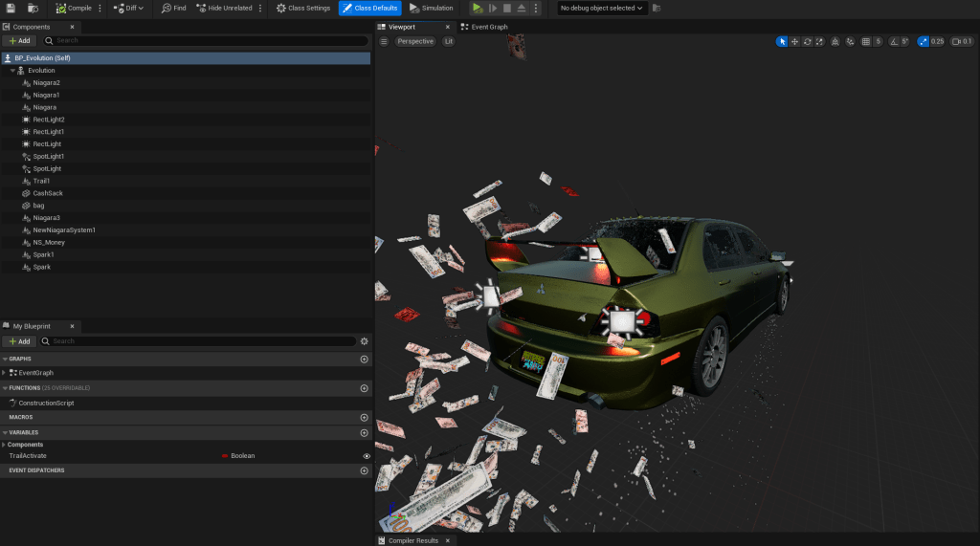
Task: Open My Blueprint settings gear
Action: click(364, 341)
